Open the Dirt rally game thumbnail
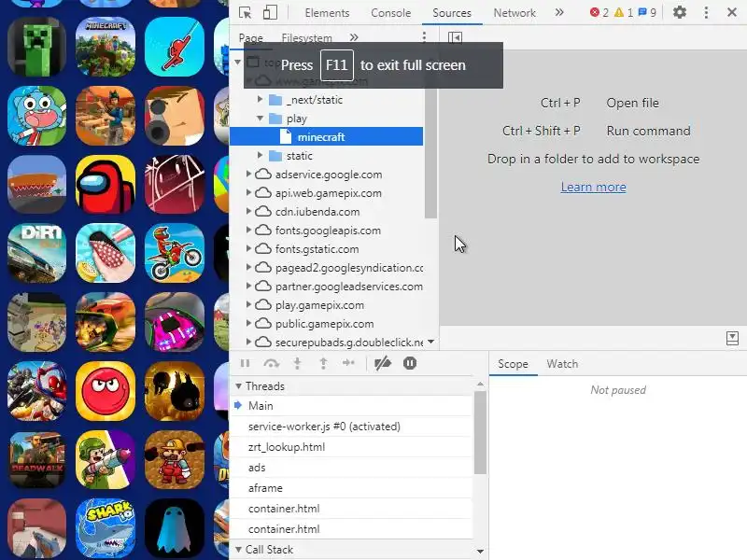Screen dimensions: 747x560 click(36, 253)
